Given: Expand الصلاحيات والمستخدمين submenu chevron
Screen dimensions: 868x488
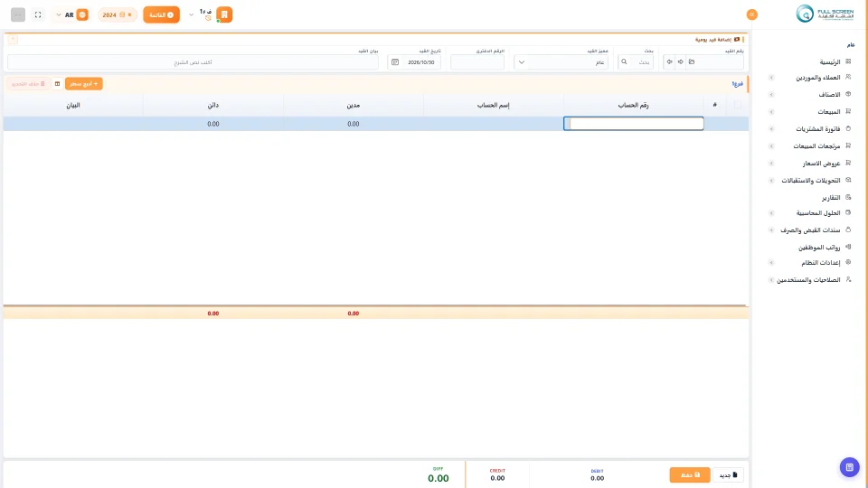Looking at the screenshot, I should point(771,280).
